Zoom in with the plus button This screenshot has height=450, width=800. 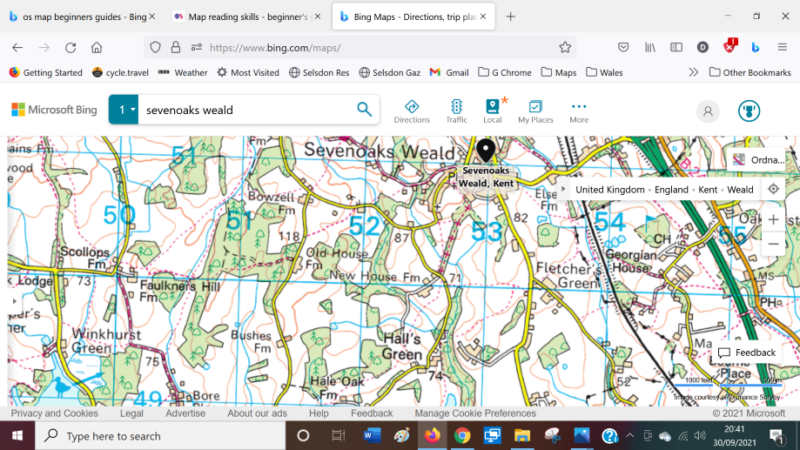click(x=773, y=219)
